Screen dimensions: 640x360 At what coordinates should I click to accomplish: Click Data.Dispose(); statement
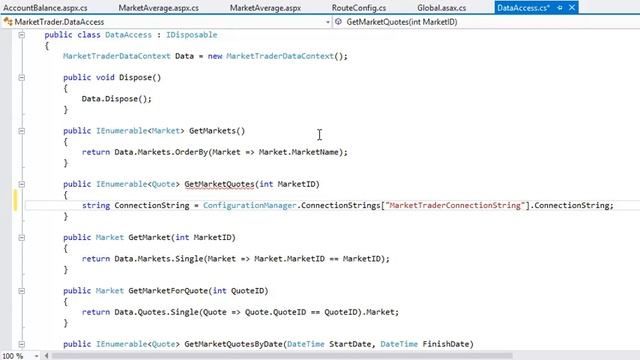[116, 99]
